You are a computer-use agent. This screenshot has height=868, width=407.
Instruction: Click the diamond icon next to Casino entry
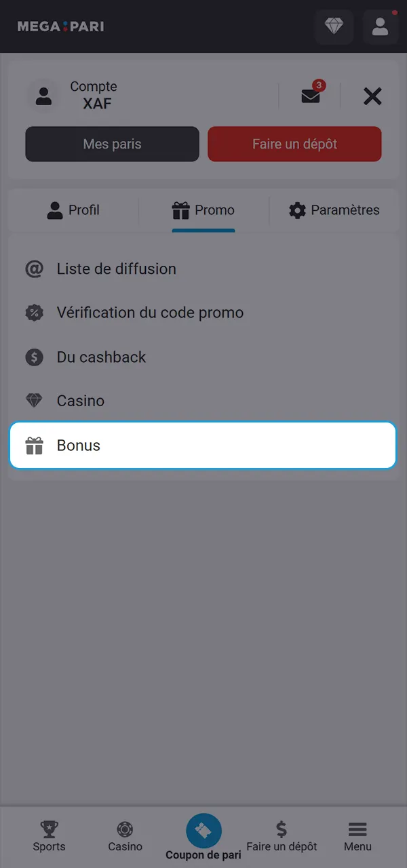(x=34, y=401)
